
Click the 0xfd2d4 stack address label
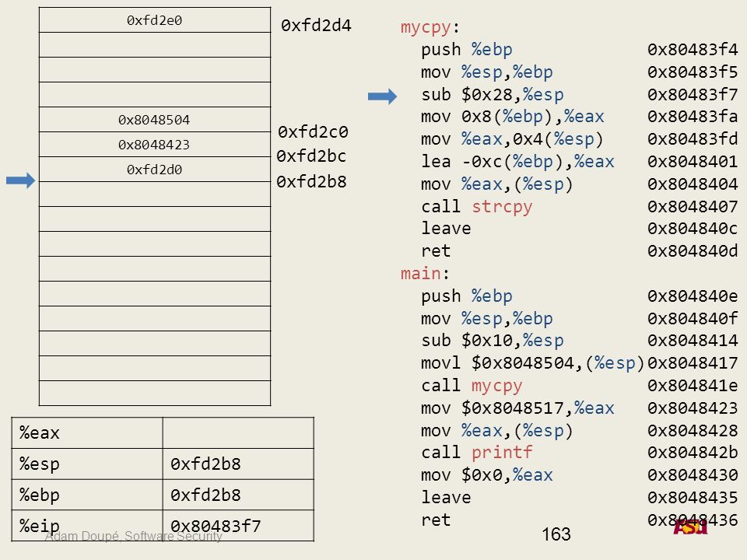pyautogui.click(x=316, y=25)
